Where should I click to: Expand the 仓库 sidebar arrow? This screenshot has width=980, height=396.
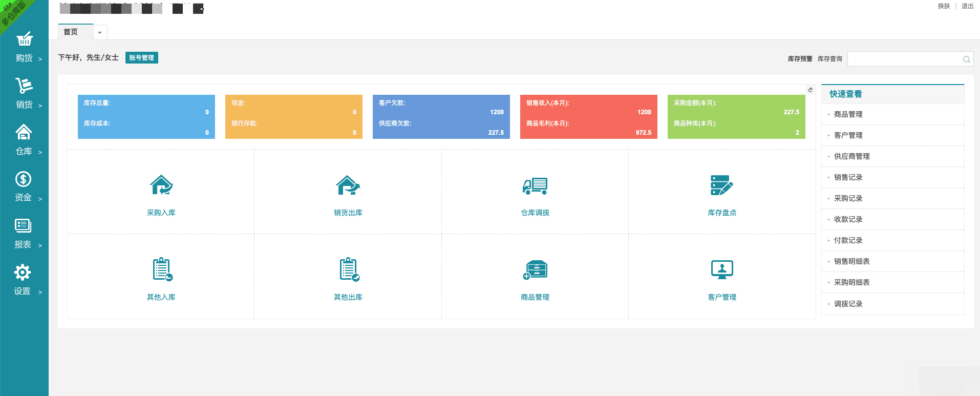40,152
